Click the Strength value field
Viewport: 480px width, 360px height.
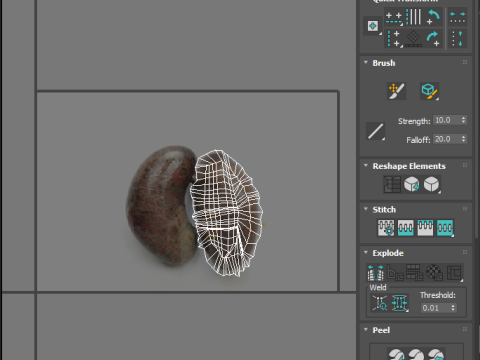click(x=447, y=120)
